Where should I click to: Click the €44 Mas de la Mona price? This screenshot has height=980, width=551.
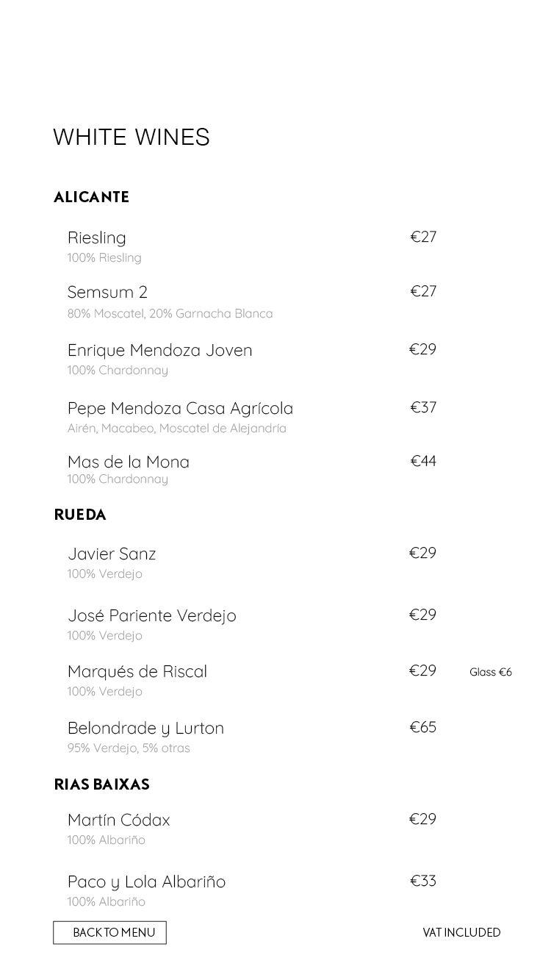423,461
